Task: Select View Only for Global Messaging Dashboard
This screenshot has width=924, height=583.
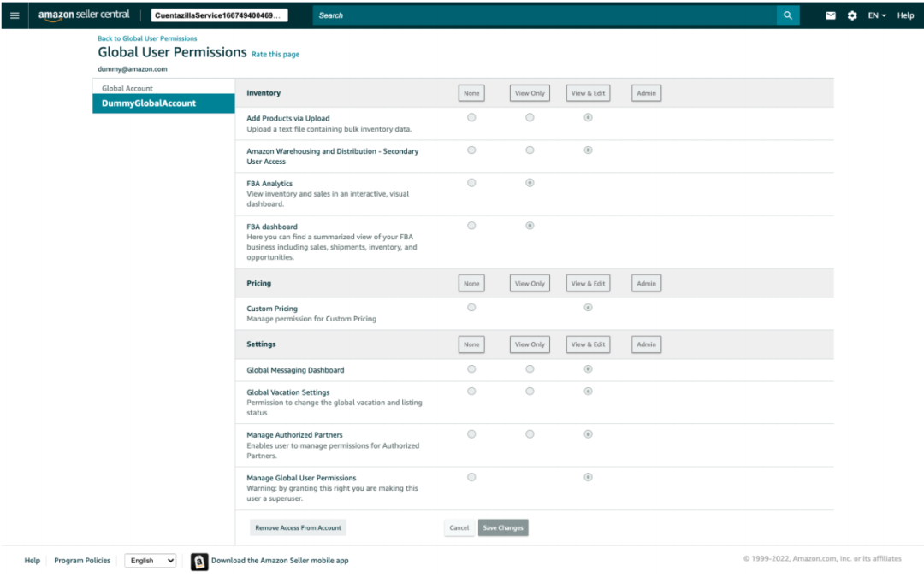Action: 530,369
